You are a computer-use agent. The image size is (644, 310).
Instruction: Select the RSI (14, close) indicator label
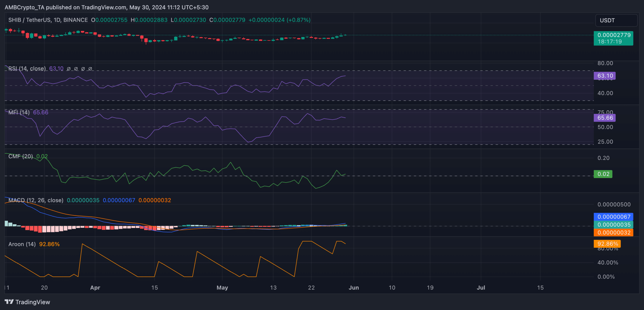[x=27, y=68]
